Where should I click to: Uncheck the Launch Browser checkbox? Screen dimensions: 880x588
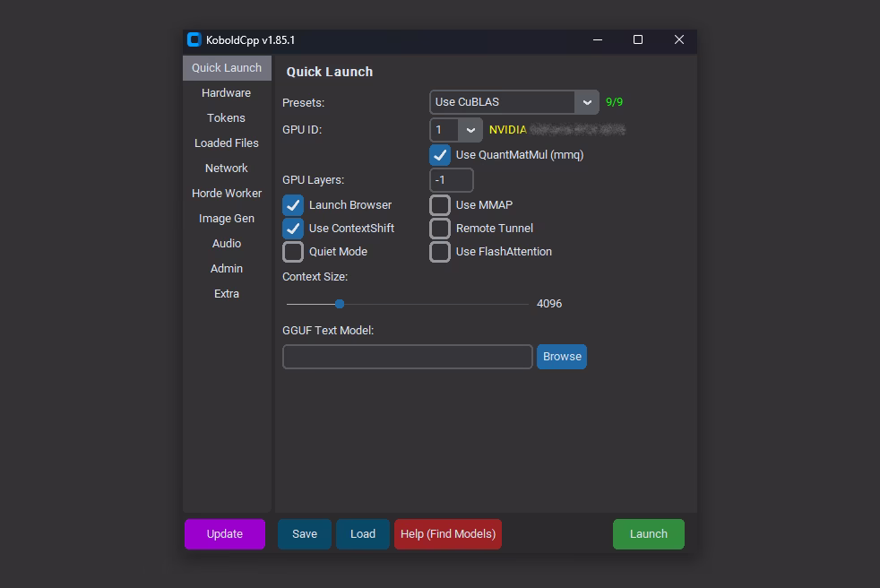293,205
